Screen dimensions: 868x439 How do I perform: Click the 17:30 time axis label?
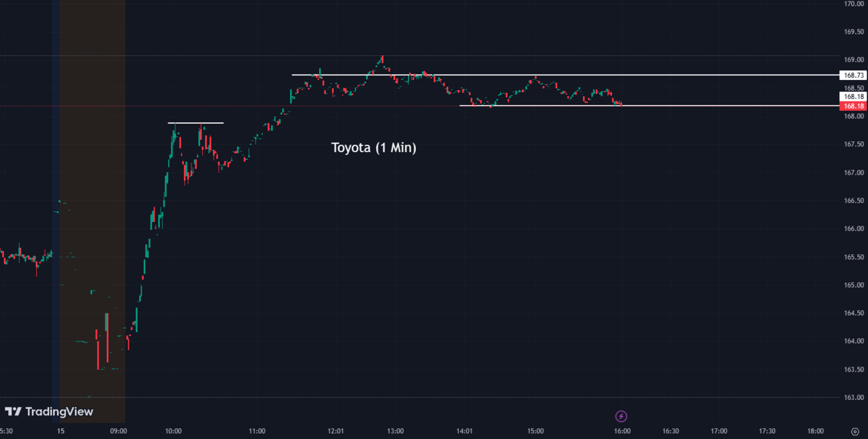point(767,431)
